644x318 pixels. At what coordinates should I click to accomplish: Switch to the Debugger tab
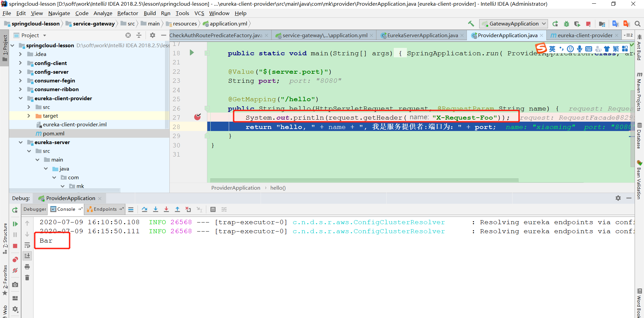(x=35, y=209)
